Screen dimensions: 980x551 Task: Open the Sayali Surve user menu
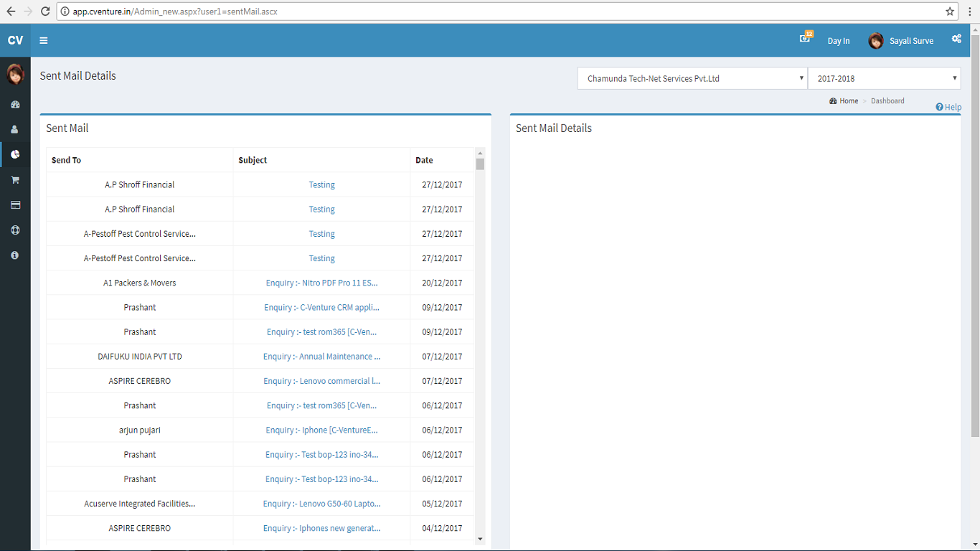(901, 41)
